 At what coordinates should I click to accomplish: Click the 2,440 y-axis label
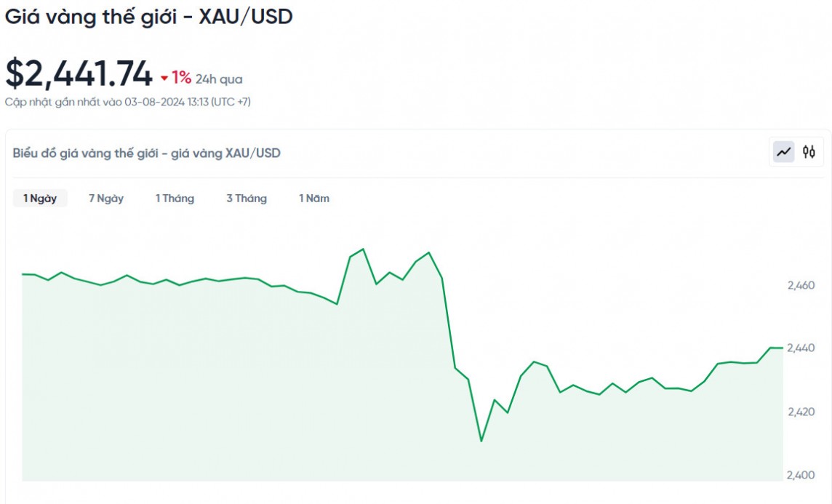point(801,348)
